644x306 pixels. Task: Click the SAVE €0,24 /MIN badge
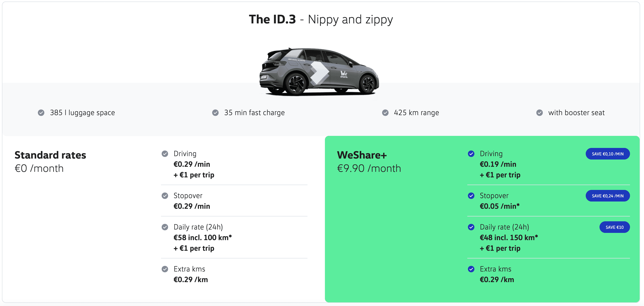(607, 196)
